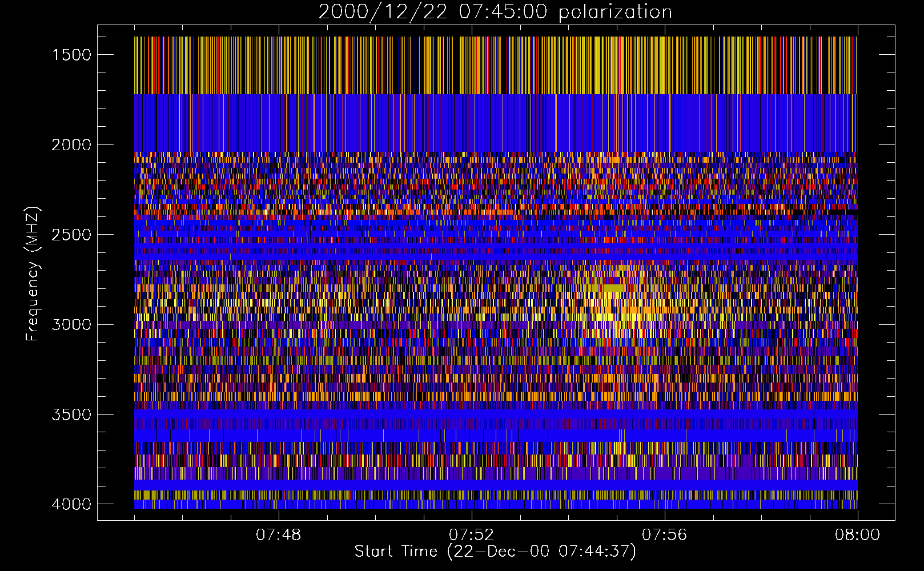Click the 4000 frequency tick label
The image size is (924, 571).
(x=71, y=504)
